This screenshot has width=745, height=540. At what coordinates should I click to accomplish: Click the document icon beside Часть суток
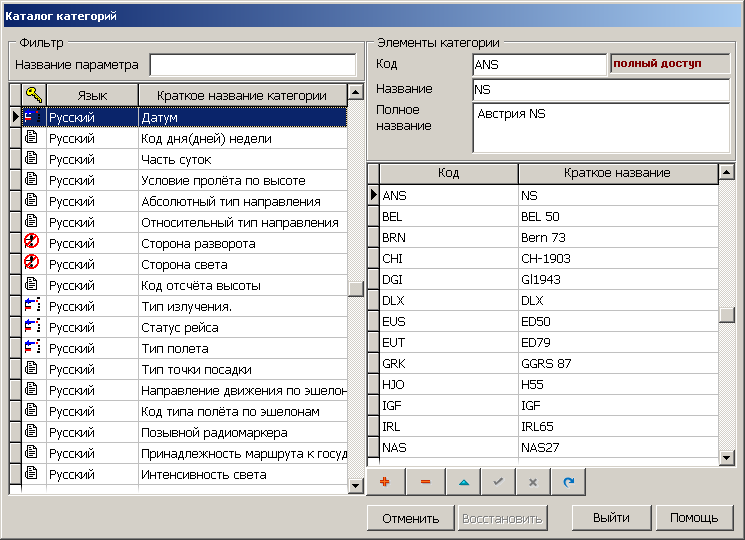coord(32,159)
